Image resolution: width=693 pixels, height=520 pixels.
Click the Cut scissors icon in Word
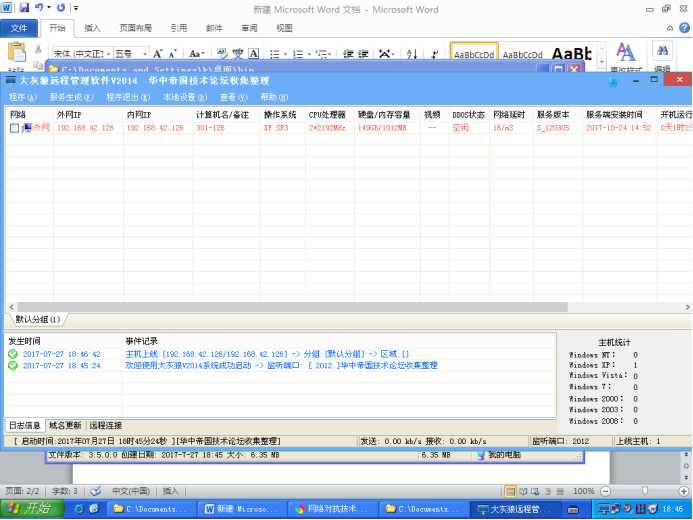[38, 49]
